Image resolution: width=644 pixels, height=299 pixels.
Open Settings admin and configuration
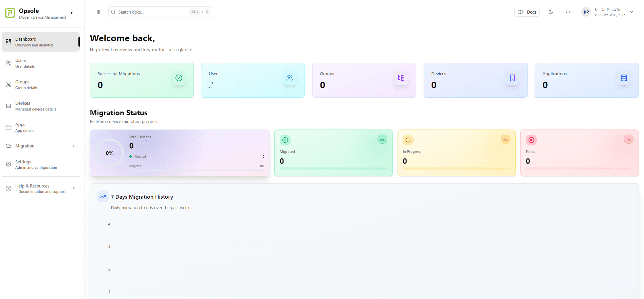coord(41,164)
